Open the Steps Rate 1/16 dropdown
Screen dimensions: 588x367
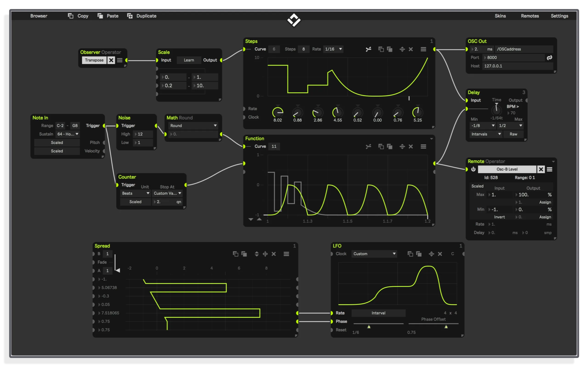334,49
